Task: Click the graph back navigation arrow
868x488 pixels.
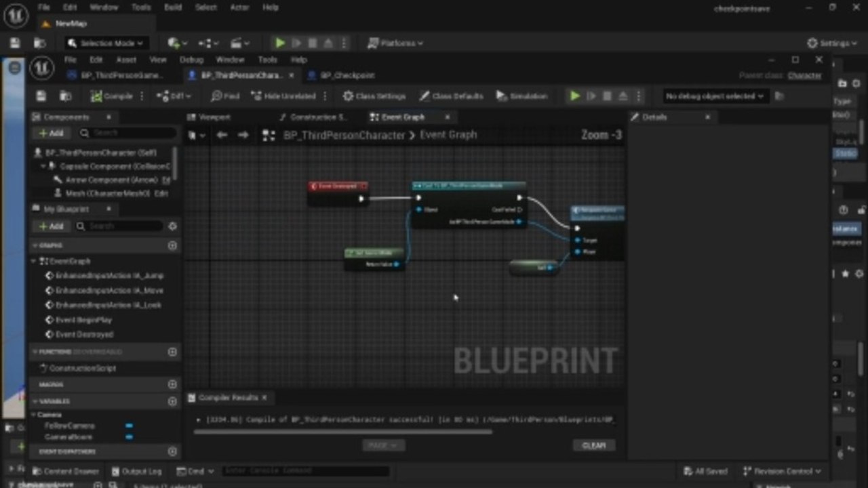Action: [222, 135]
